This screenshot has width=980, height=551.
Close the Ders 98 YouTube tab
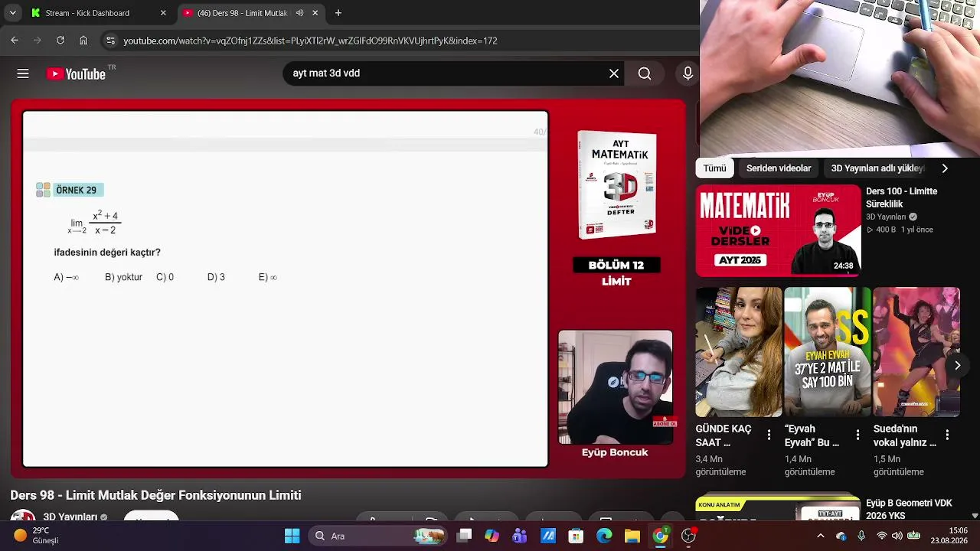pyautogui.click(x=315, y=13)
